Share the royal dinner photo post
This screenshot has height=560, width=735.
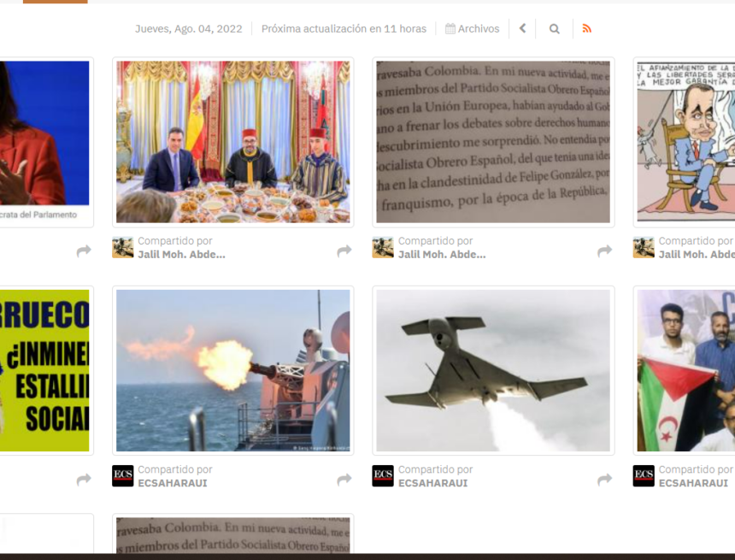[344, 251]
